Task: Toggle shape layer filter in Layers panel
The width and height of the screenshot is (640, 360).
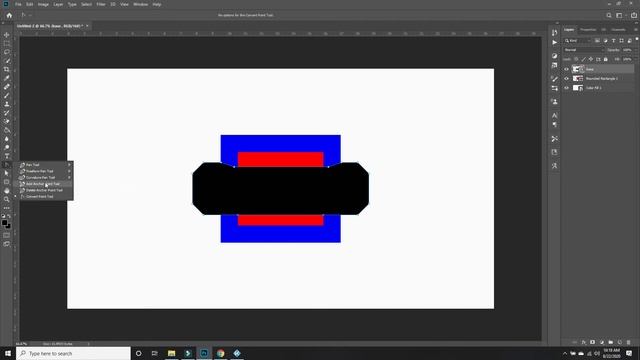Action: [621, 41]
